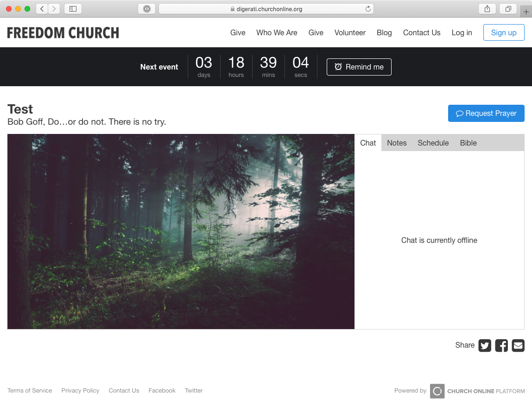Click the countdown days value 03
532x406 pixels.
click(x=204, y=63)
